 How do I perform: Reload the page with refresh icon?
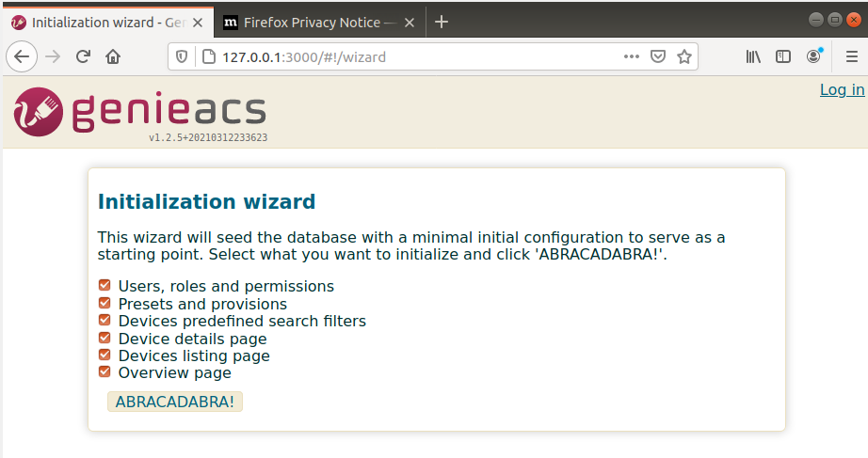pyautogui.click(x=83, y=56)
